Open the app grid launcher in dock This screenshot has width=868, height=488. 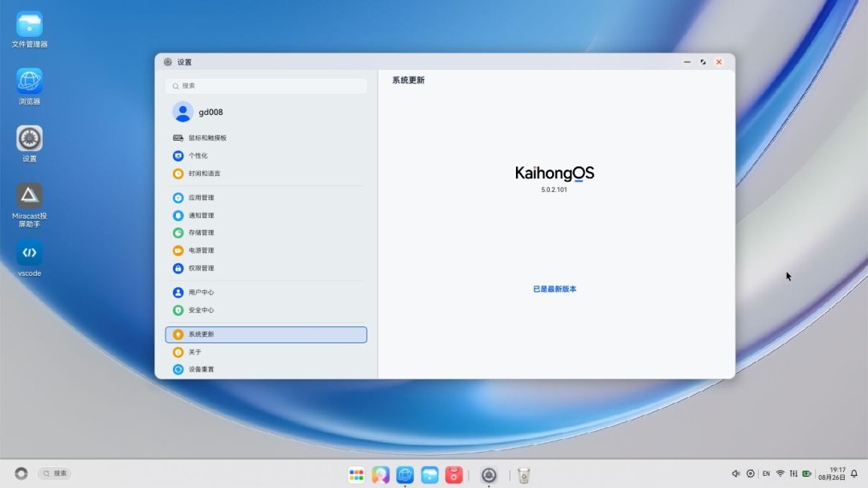tap(357, 475)
